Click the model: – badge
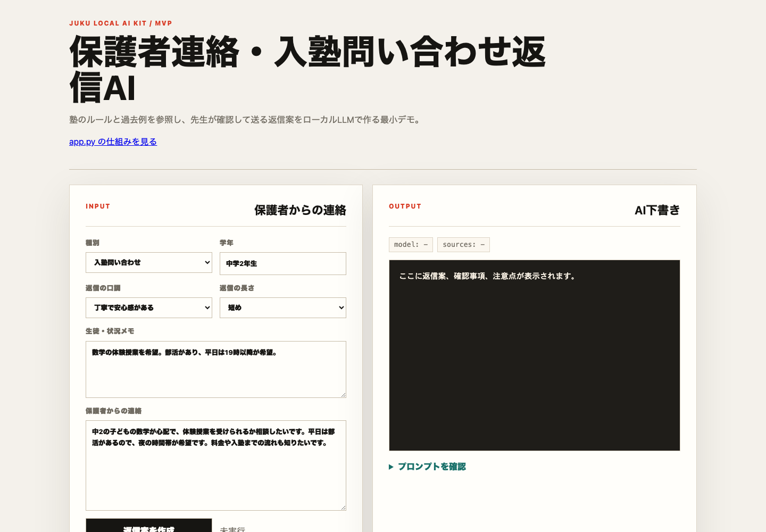The width and height of the screenshot is (766, 532). click(x=411, y=245)
